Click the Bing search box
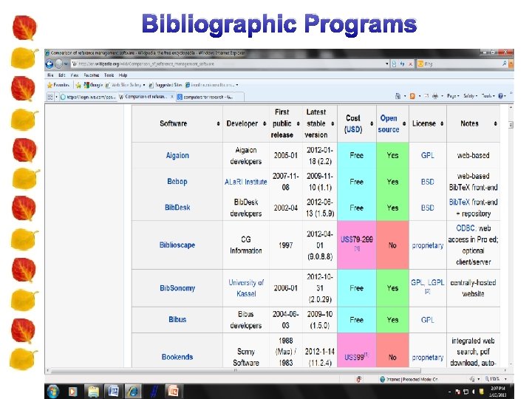This screenshot has width=532, height=399. (459, 64)
